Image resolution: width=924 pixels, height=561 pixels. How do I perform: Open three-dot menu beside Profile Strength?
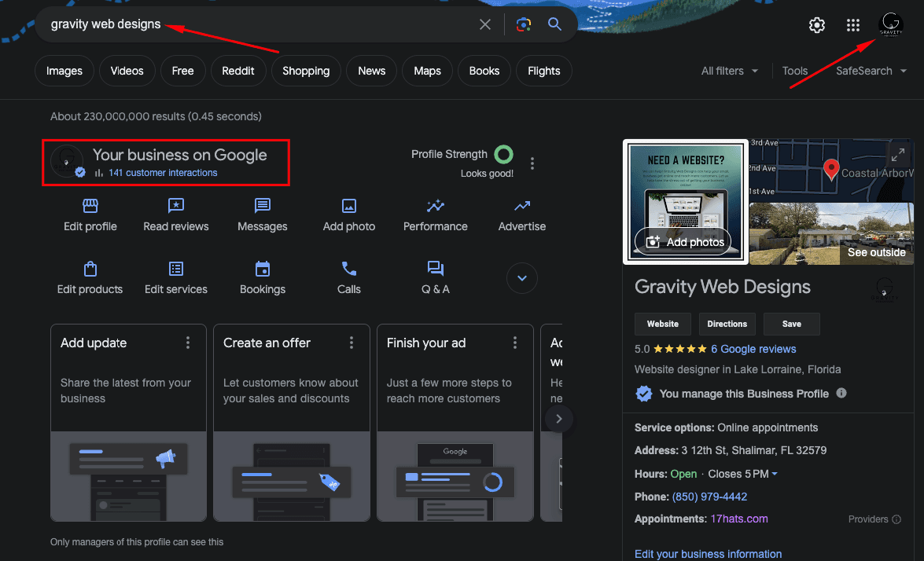pos(532,163)
